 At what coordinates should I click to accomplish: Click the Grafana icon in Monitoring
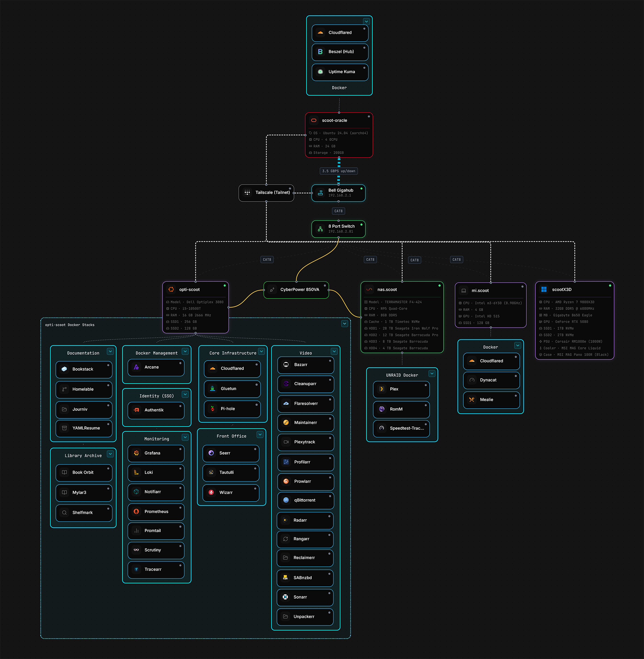tap(136, 453)
